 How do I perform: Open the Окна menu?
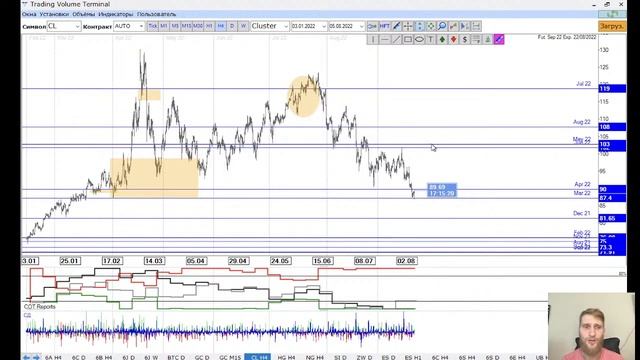(x=29, y=14)
